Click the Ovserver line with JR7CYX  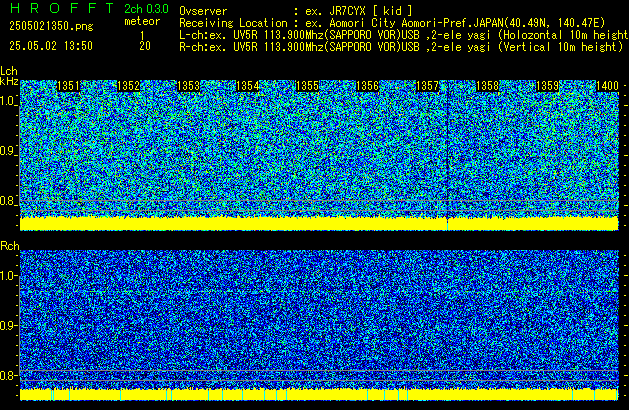pos(296,11)
